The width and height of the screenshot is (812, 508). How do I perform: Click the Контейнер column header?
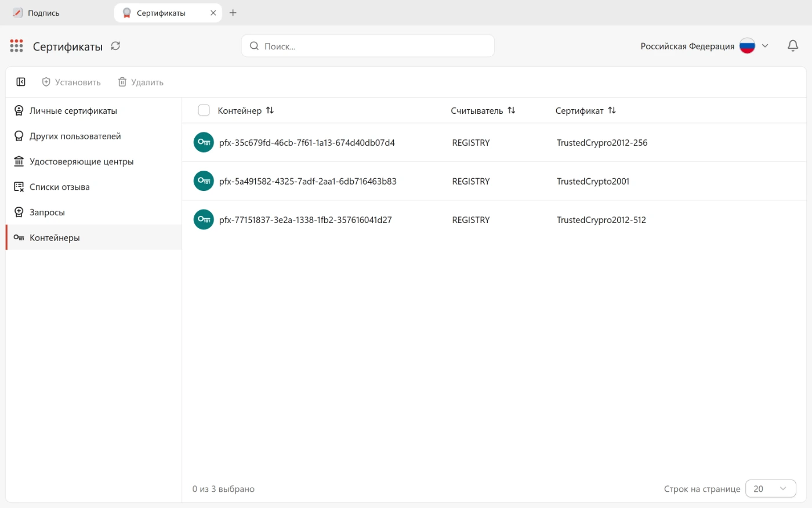[240, 111]
